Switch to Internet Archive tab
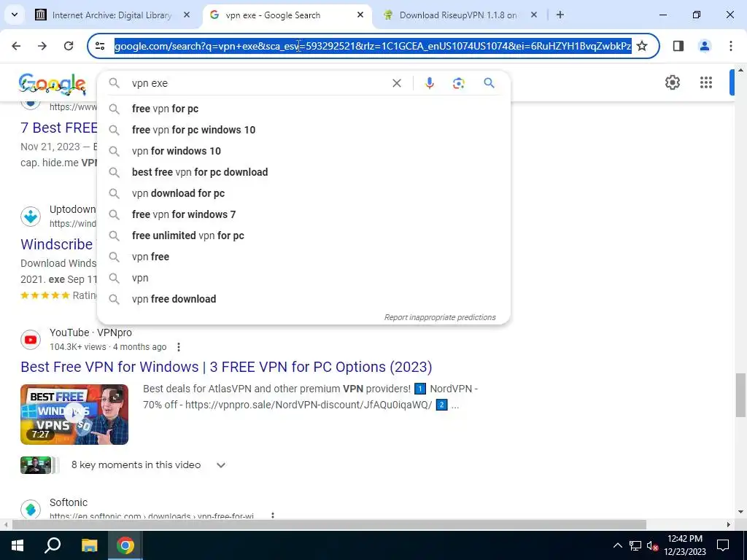 (112, 15)
